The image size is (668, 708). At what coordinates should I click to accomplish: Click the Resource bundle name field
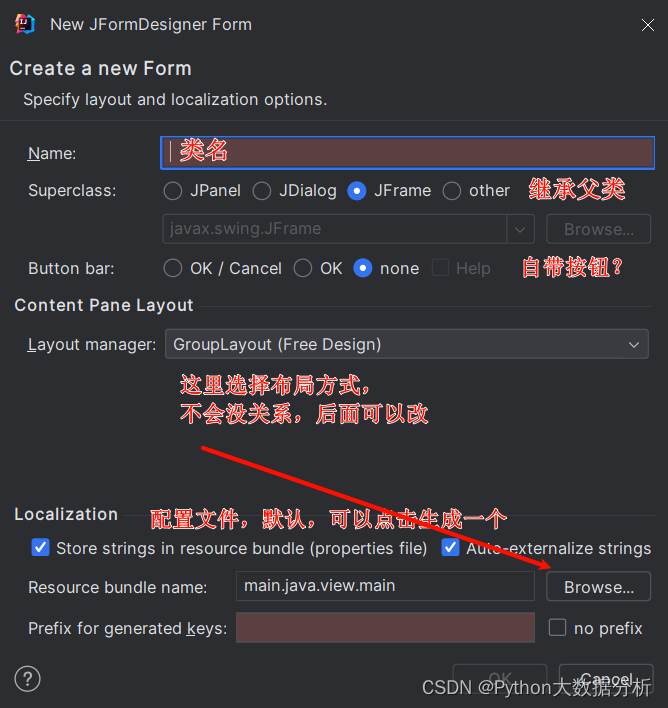pyautogui.click(x=385, y=586)
